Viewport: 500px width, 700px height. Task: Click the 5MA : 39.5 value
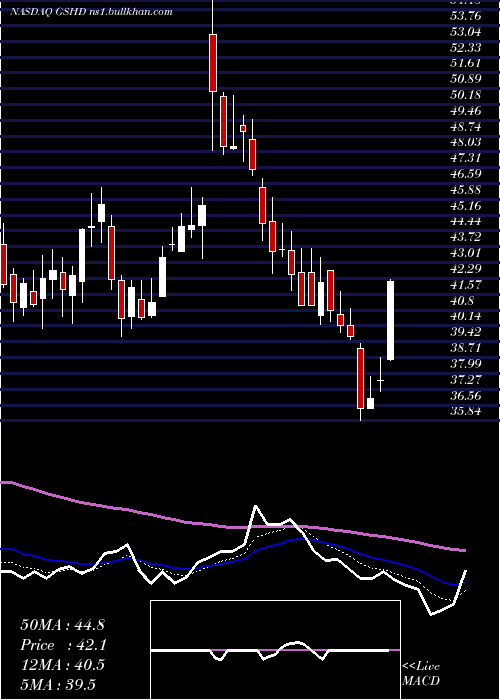tap(58, 685)
